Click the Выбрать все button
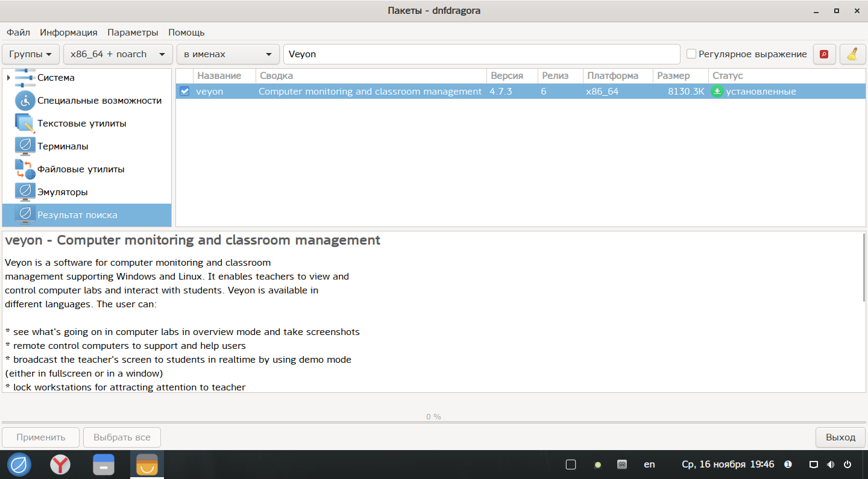This screenshot has width=868, height=479. pyautogui.click(x=122, y=437)
